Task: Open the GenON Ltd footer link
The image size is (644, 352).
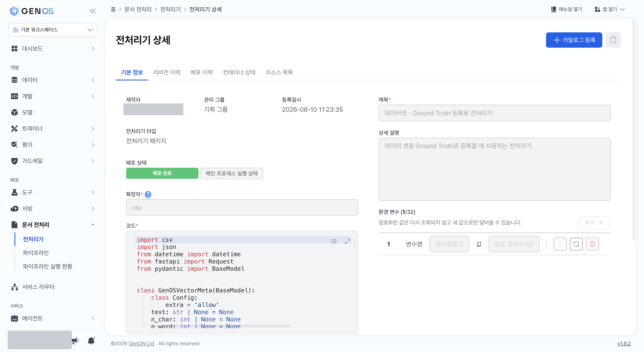Action: tap(141, 343)
